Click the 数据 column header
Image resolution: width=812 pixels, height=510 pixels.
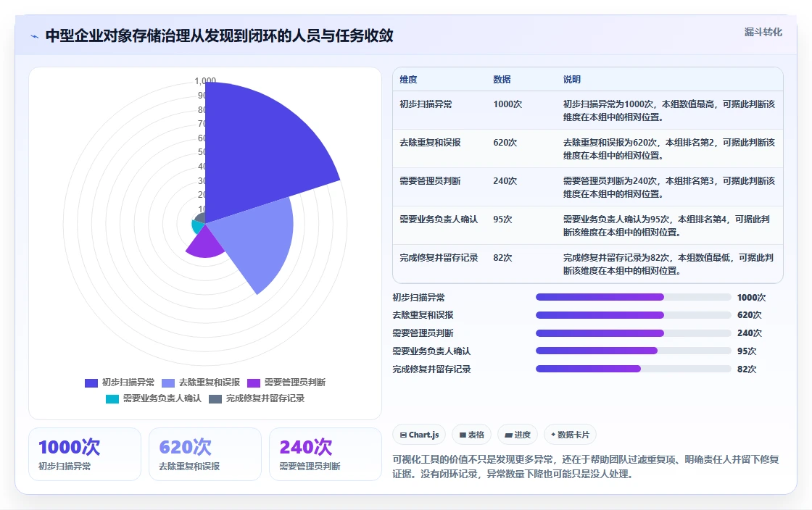(x=502, y=80)
